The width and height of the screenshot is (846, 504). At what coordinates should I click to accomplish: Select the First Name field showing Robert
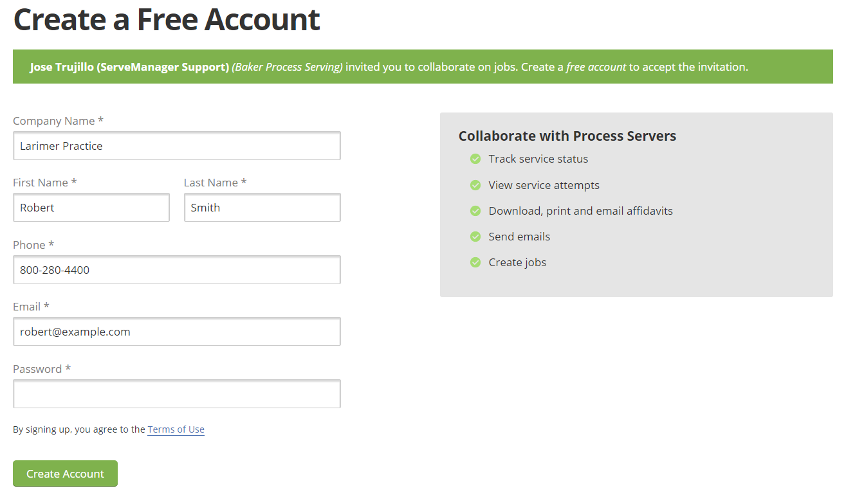pyautogui.click(x=91, y=207)
